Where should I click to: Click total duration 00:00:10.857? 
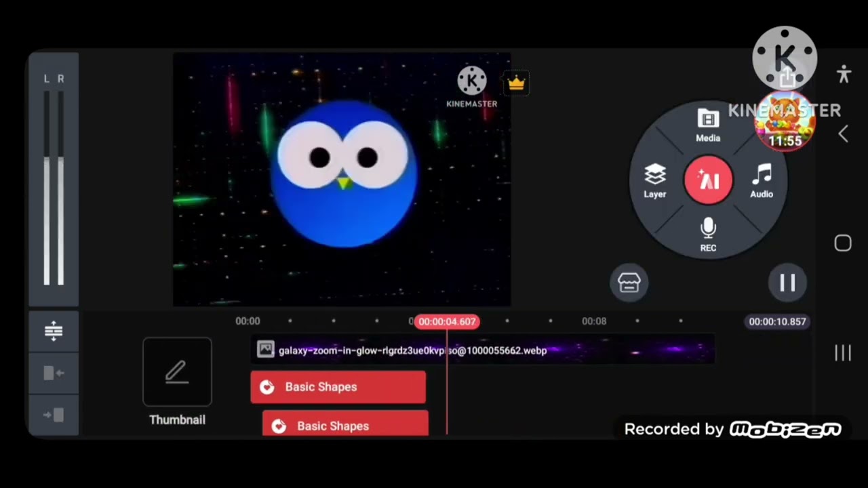[777, 321]
